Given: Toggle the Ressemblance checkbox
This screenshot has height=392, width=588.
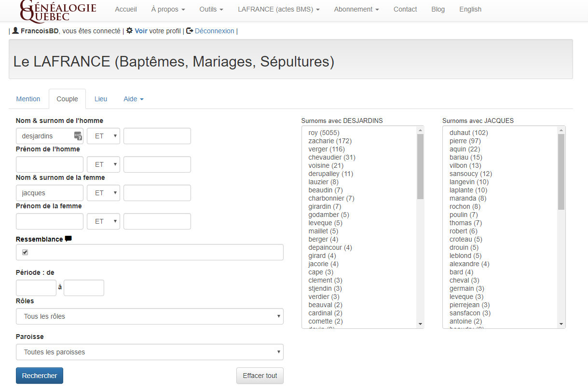Looking at the screenshot, I should (x=25, y=252).
